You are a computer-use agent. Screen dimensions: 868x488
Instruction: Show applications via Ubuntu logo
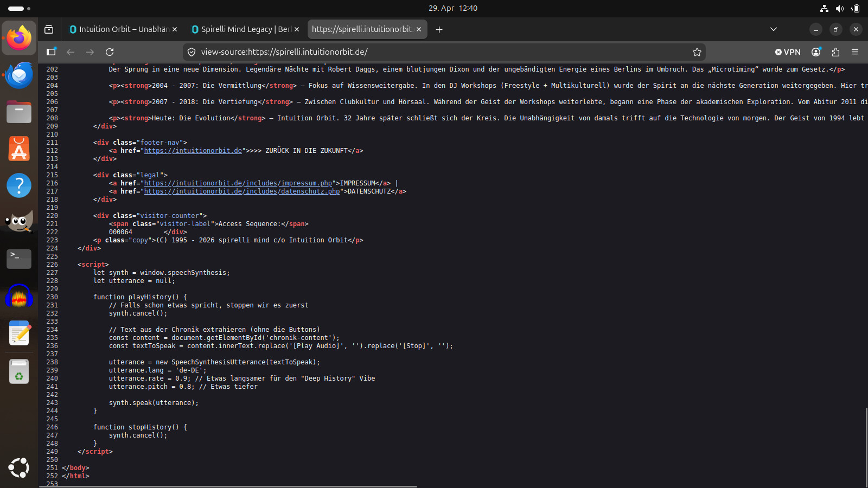coord(19,467)
